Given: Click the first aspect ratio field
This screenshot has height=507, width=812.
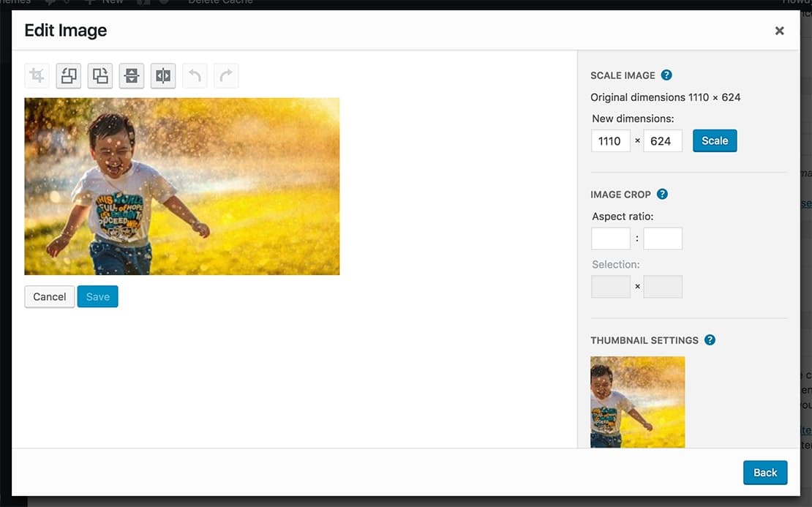Looking at the screenshot, I should coord(611,239).
